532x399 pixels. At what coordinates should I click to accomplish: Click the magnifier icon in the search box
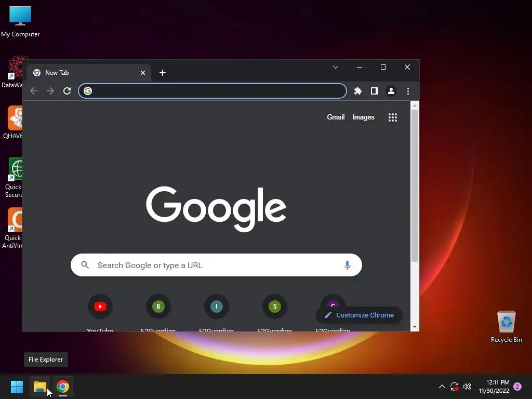pyautogui.click(x=85, y=265)
